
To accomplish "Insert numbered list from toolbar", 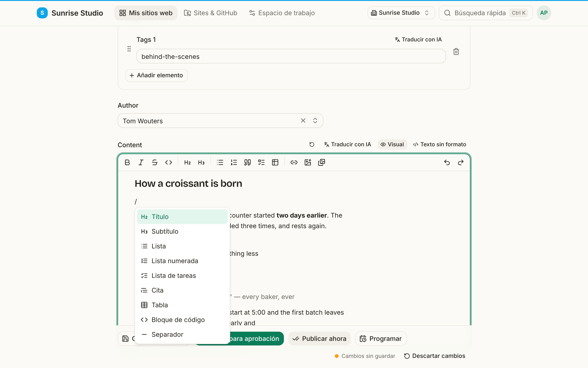I will (234, 162).
